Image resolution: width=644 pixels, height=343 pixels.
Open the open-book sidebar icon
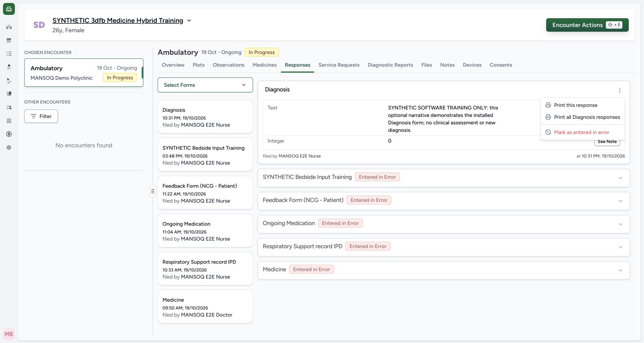(x=9, y=94)
